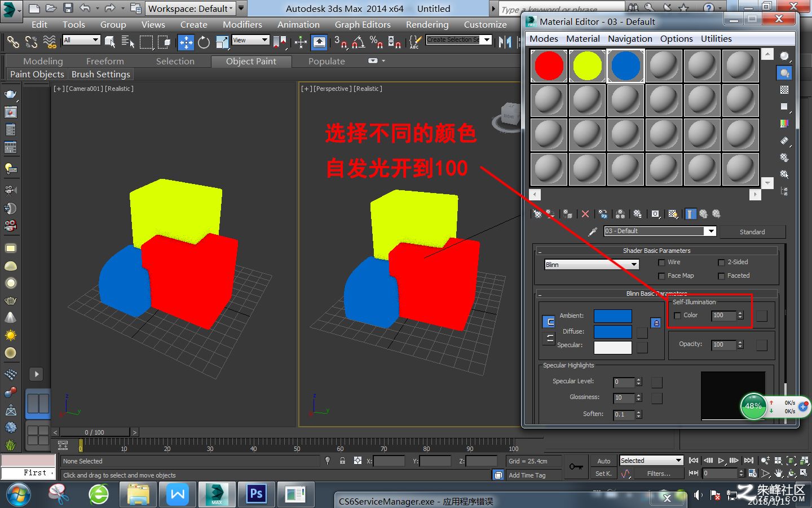
Task: Open Material Editor Utilities menu
Action: pos(716,38)
